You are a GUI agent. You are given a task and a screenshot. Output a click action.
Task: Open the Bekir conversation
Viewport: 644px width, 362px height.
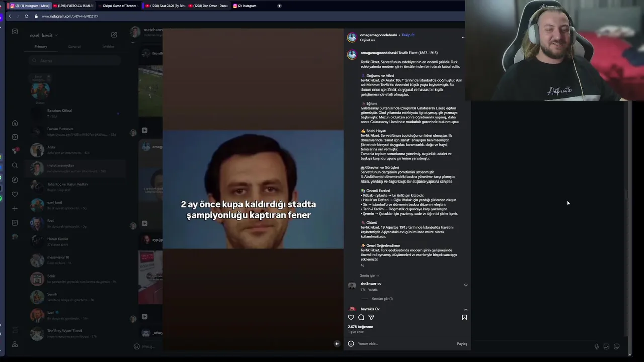(74, 279)
